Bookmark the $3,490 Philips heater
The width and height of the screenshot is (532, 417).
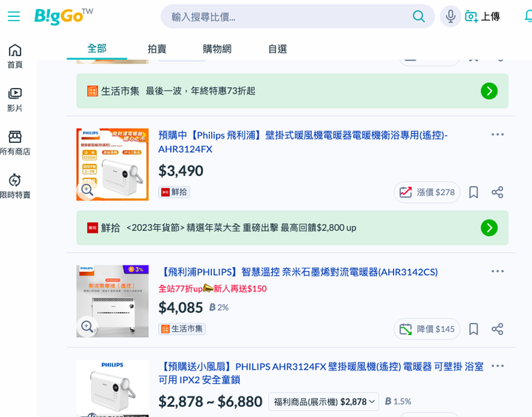(x=474, y=192)
